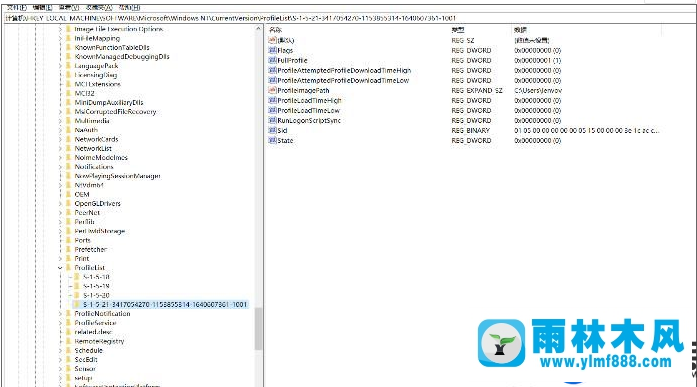The image size is (697, 387).
Task: Click the S-1-5-19 folder icon
Action: click(x=77, y=286)
